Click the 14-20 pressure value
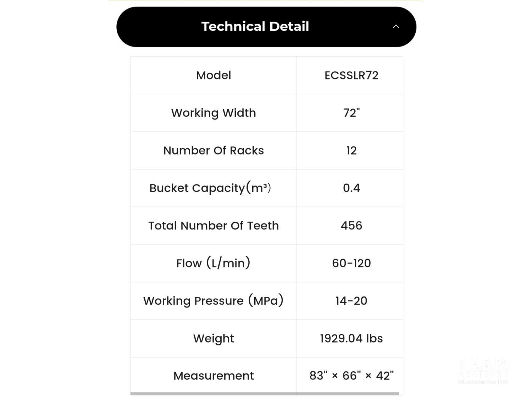Screen dimensions: 532x399 [x=351, y=301]
